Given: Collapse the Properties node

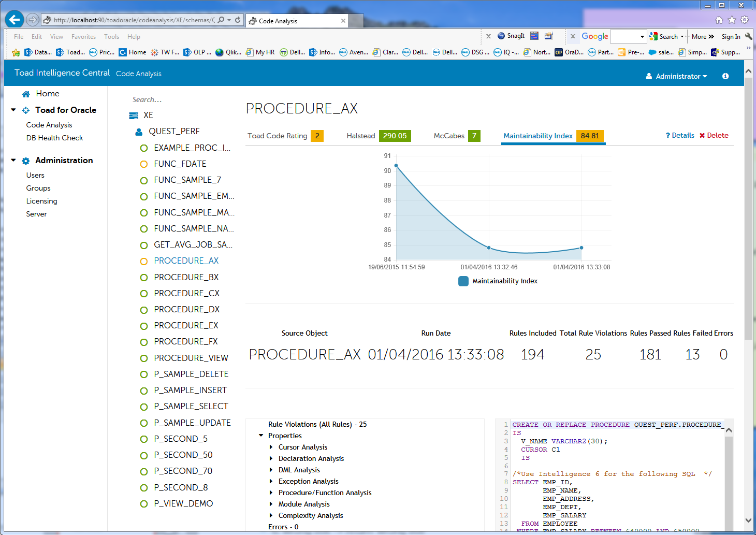Looking at the screenshot, I should click(261, 436).
